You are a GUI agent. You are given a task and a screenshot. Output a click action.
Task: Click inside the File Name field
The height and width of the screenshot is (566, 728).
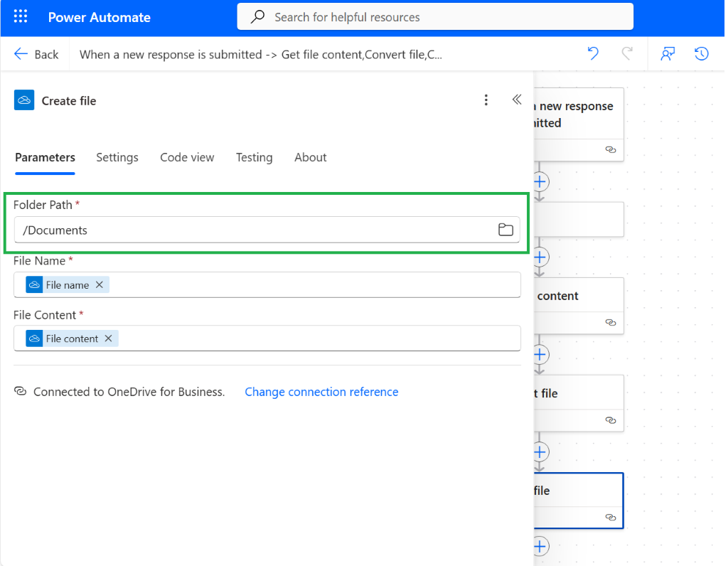267,284
